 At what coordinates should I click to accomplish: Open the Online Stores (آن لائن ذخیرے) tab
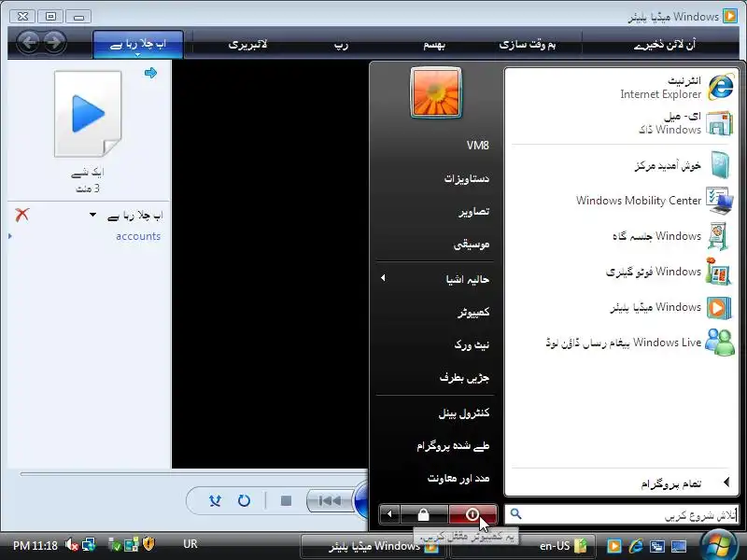coord(665,44)
